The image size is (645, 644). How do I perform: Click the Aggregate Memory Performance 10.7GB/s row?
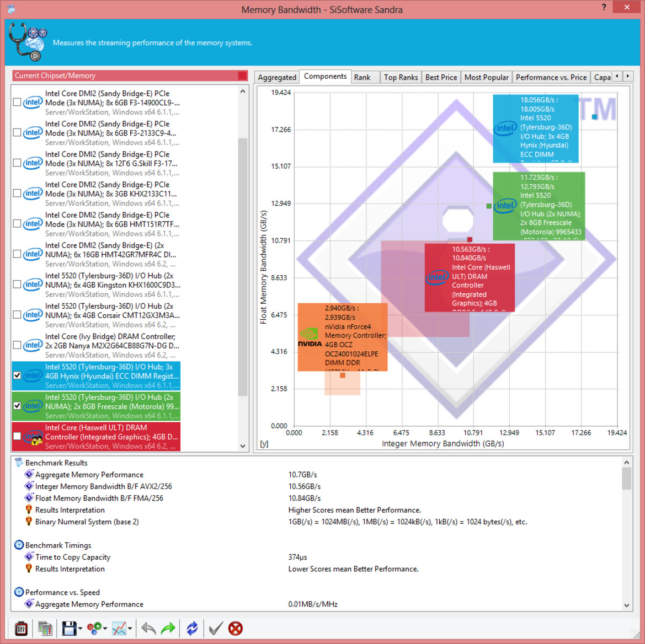coord(317,475)
